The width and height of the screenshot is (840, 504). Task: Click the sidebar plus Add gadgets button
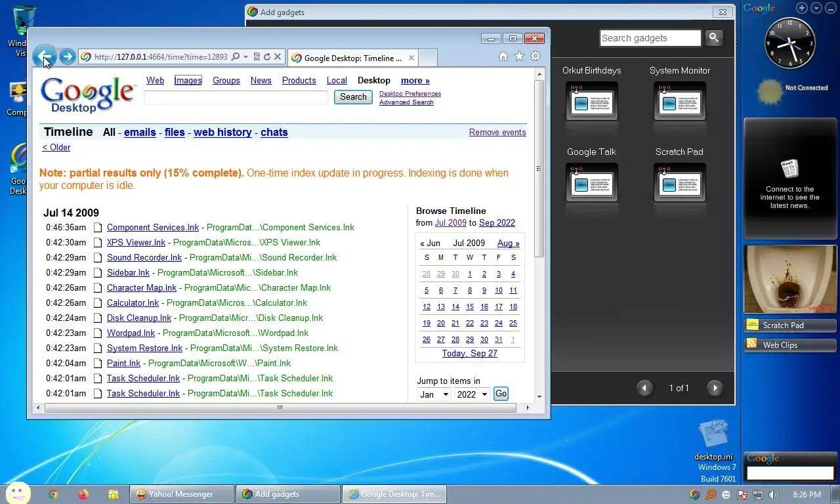(x=802, y=8)
